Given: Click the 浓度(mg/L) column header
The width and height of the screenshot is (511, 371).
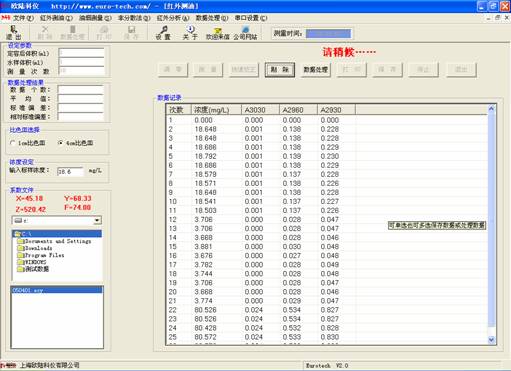Looking at the screenshot, I should pyautogui.click(x=216, y=110).
